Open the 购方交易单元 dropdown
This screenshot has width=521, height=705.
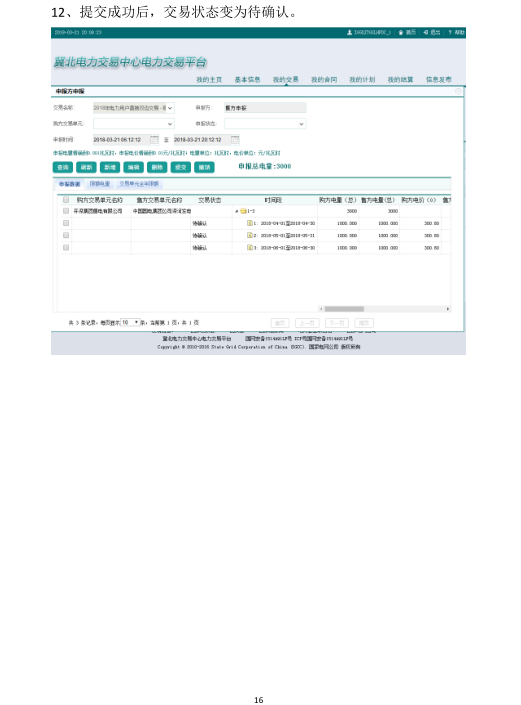point(134,124)
